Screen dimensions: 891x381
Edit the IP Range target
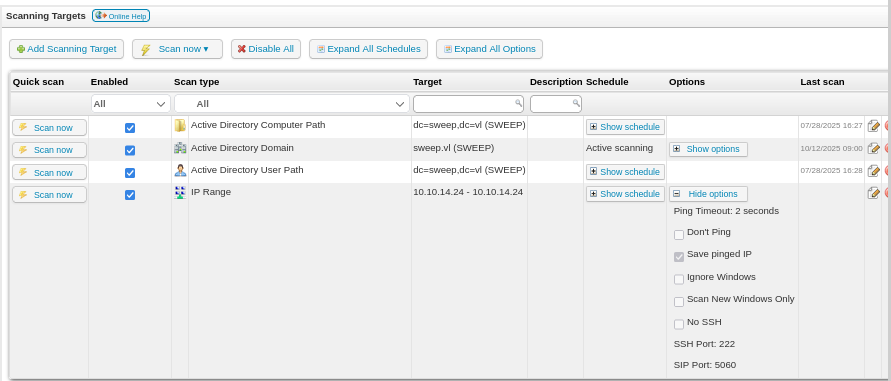[873, 193]
